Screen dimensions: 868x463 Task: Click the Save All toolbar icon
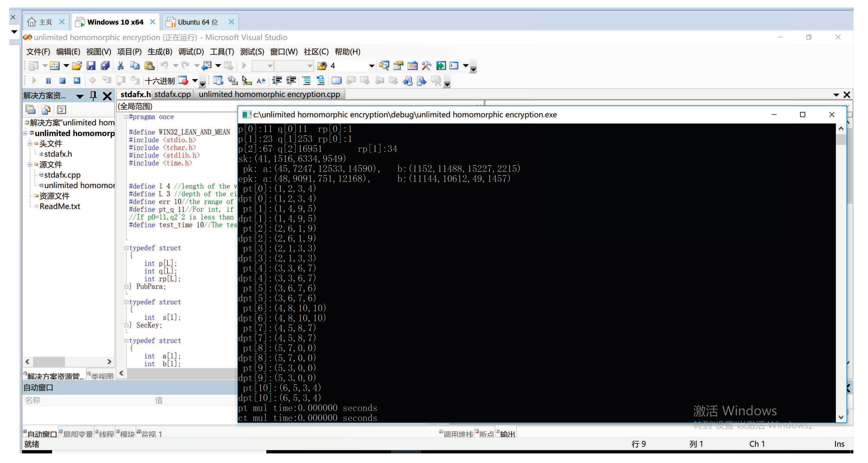pos(105,66)
